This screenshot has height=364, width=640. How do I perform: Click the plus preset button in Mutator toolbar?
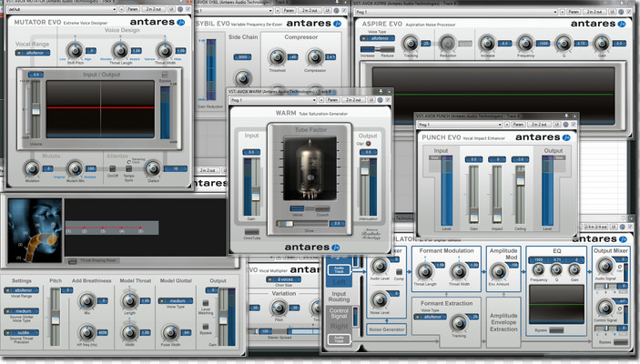pos(121,9)
